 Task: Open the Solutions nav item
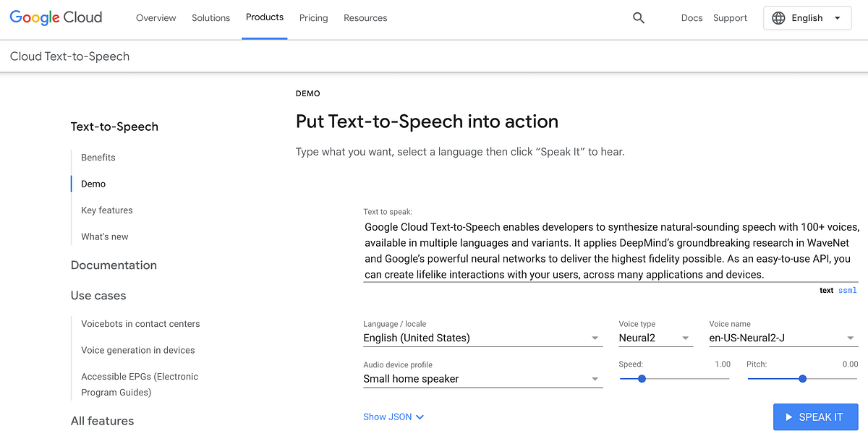(211, 18)
